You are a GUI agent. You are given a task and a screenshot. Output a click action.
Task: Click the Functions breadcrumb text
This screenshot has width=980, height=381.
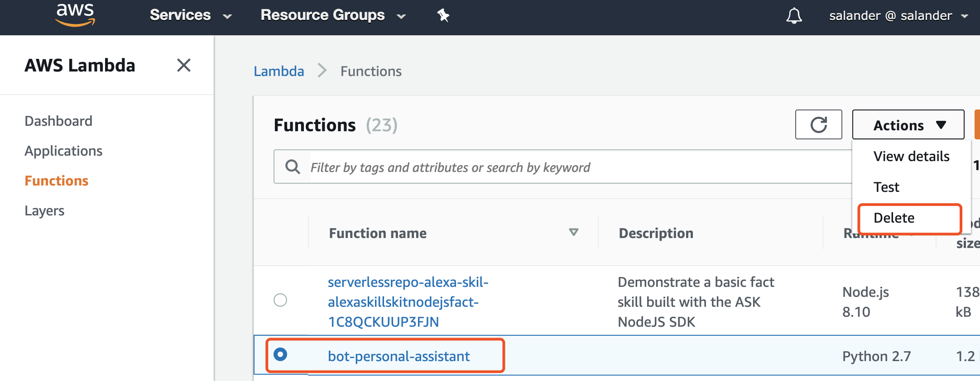371,71
